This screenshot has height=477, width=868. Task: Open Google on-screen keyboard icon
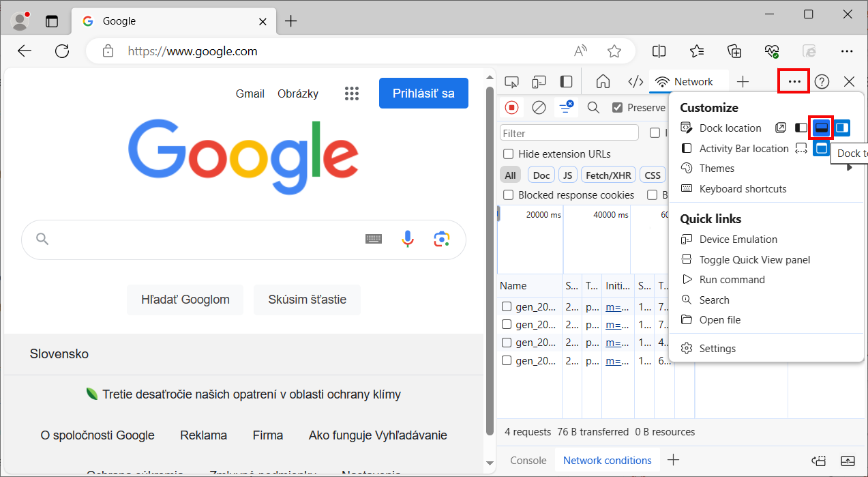click(374, 239)
